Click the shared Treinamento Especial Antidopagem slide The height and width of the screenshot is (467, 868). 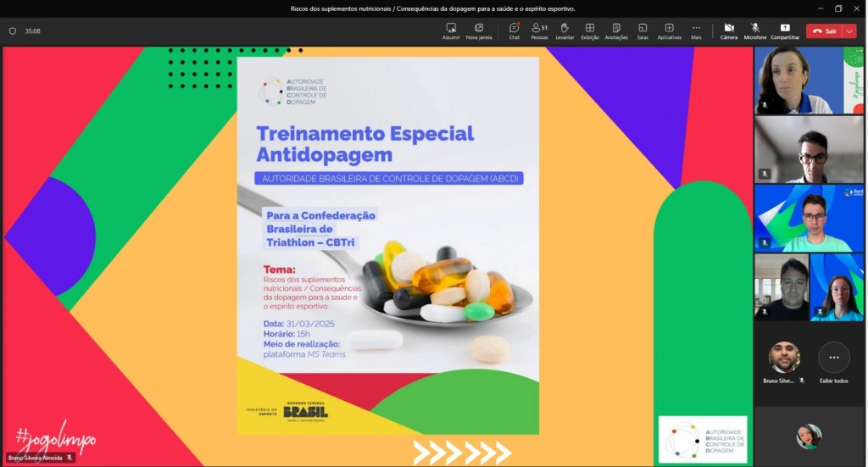pos(387,246)
